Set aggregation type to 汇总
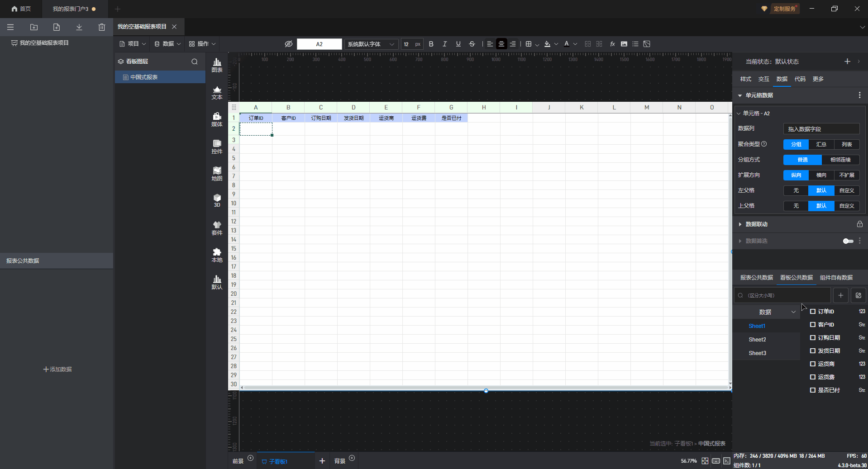The image size is (868, 469). tap(821, 144)
